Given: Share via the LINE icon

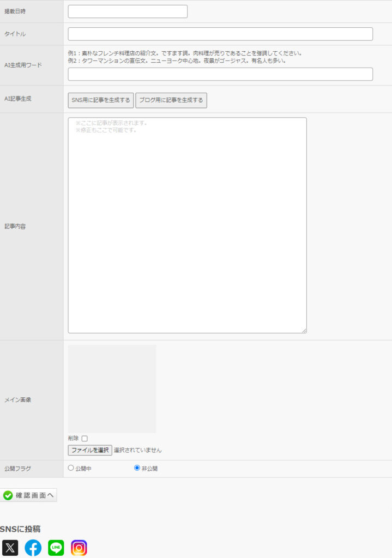Looking at the screenshot, I should coord(56,548).
